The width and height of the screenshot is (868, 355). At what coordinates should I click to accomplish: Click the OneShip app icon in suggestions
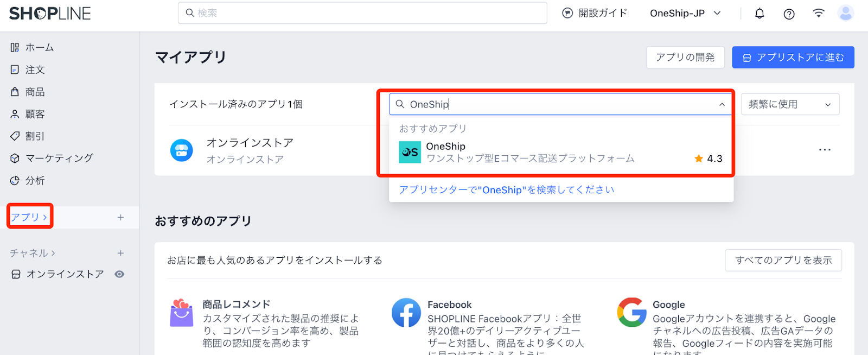(x=410, y=153)
